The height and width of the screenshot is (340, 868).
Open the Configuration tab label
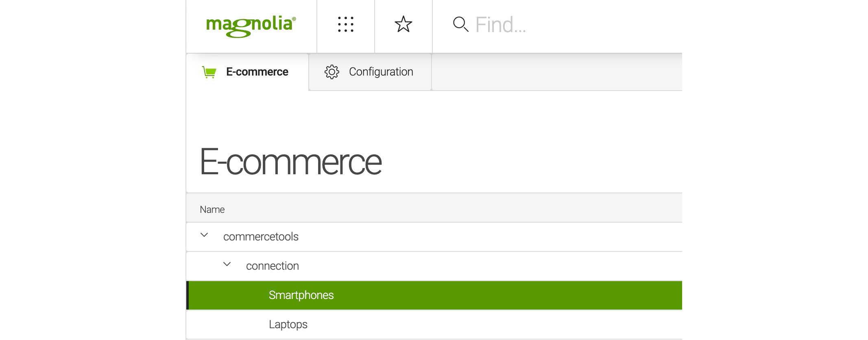tap(381, 72)
